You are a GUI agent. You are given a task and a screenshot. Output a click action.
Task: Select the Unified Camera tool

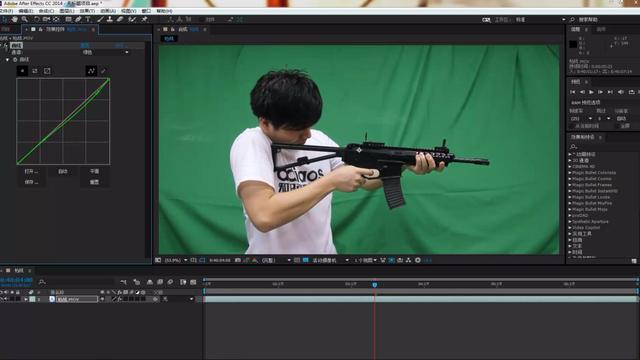click(46, 19)
